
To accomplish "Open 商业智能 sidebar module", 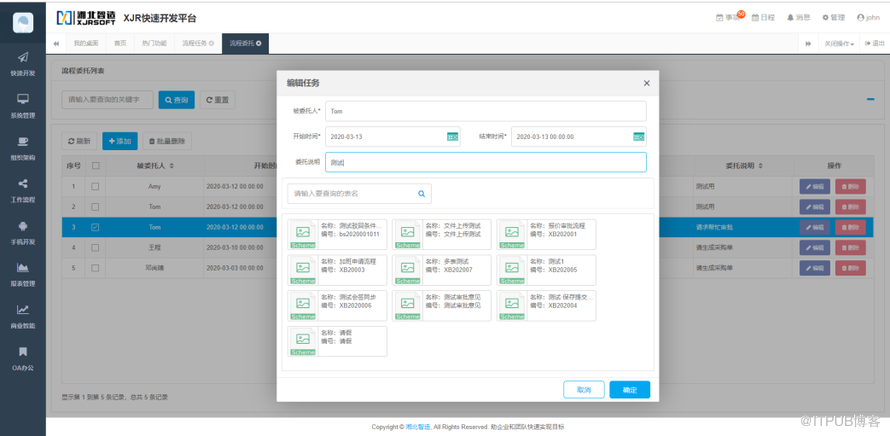I will pyautogui.click(x=22, y=315).
